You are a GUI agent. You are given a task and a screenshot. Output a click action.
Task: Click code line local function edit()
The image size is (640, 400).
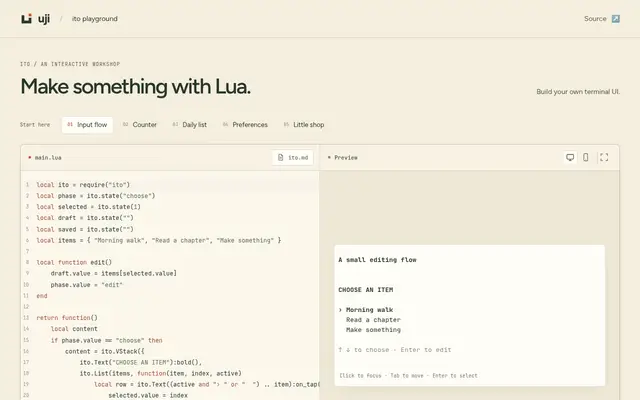pos(74,262)
